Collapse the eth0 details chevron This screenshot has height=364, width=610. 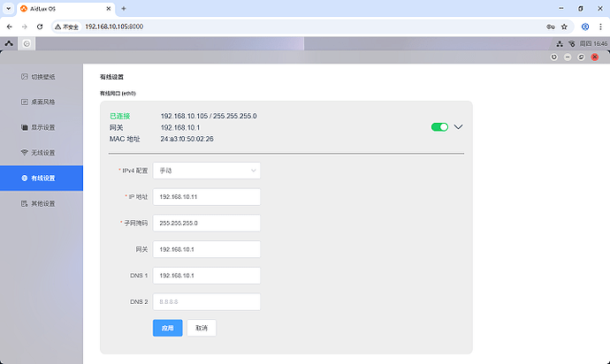coord(458,127)
